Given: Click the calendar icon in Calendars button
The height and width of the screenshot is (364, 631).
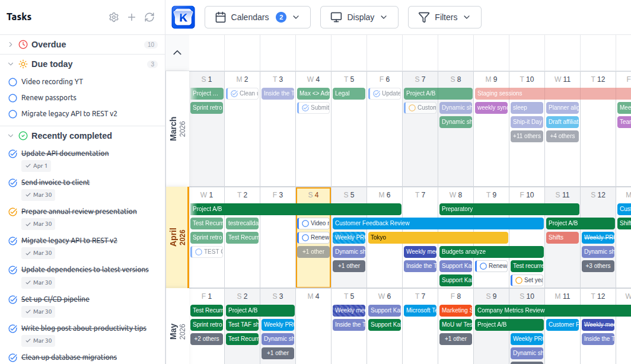Looking at the screenshot, I should pos(221,17).
